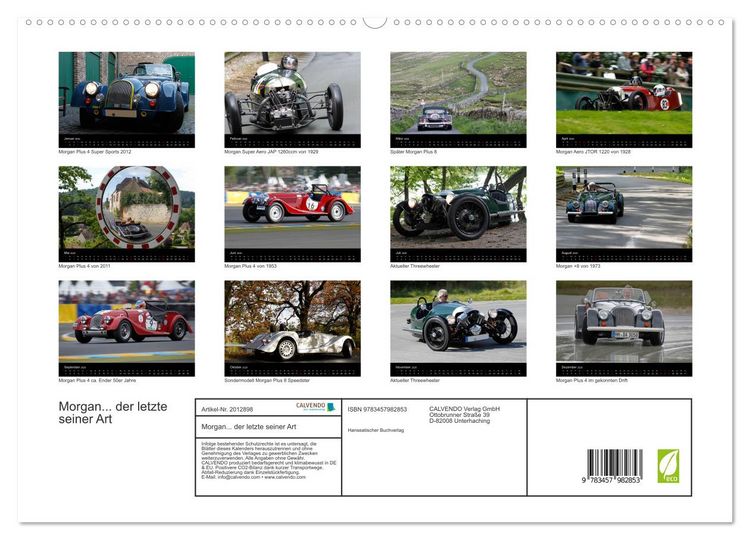Viewport: 750px width, 540px height.
Task: Click the CALVENDO logo beside the article number
Action: [x=316, y=407]
